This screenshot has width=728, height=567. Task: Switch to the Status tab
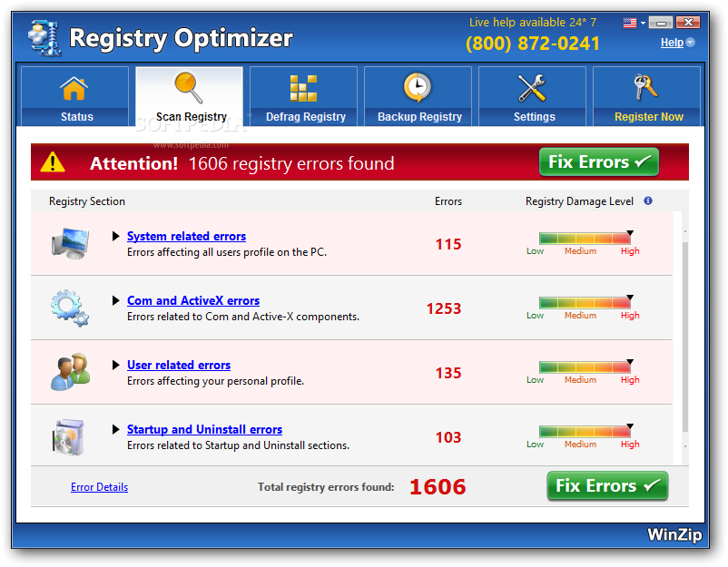point(74,96)
